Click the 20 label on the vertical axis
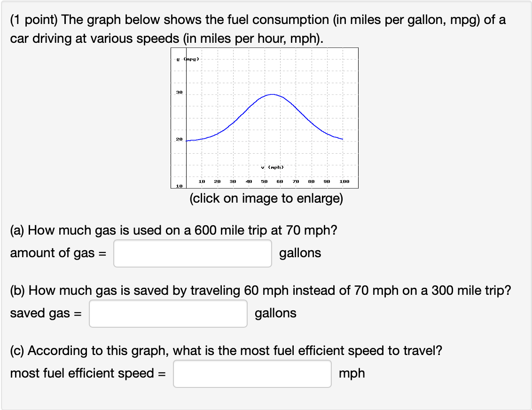The width and height of the screenshot is (532, 410). tap(179, 139)
